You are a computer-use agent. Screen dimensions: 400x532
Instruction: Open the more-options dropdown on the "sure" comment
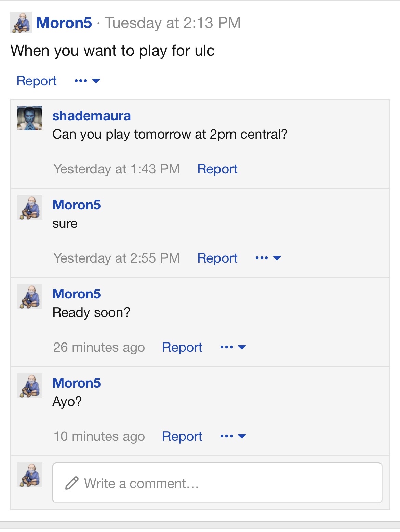point(268,258)
